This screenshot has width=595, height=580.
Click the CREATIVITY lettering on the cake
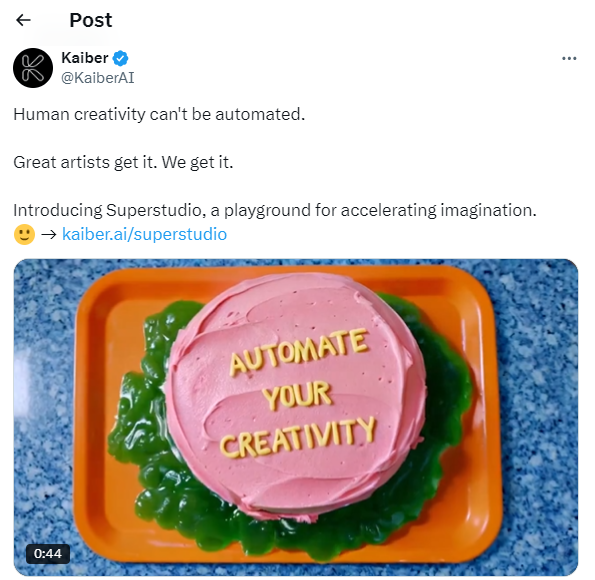tap(298, 437)
